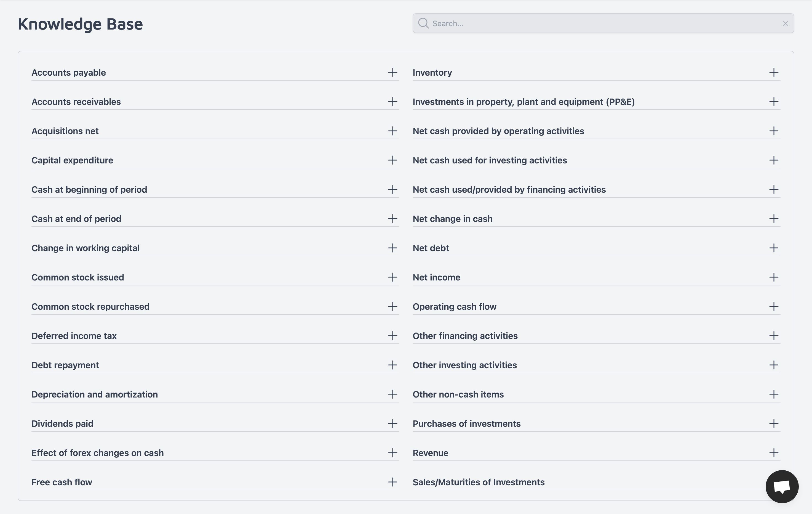The width and height of the screenshot is (812, 514).
Task: Select the Debt repayment text
Action: (x=65, y=365)
